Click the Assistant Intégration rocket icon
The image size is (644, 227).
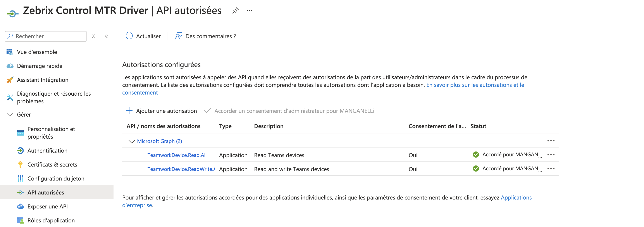tap(10, 80)
